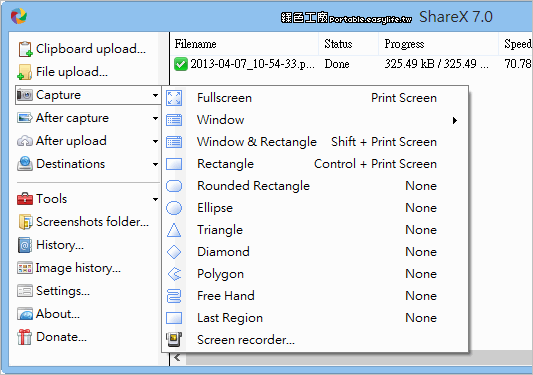Image resolution: width=533 pixels, height=375 pixels.
Task: Select Diamond capture mode
Action: 315,252
